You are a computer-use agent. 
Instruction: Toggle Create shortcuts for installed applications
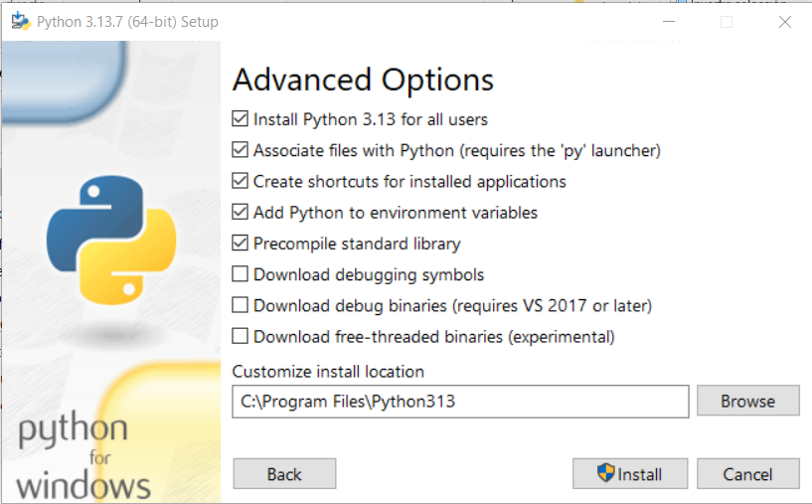click(240, 182)
